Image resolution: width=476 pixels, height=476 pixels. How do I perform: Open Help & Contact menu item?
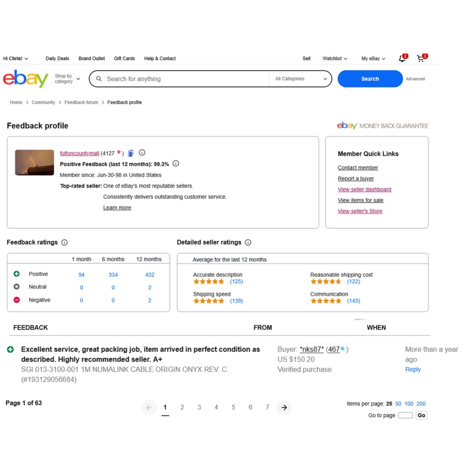click(160, 58)
